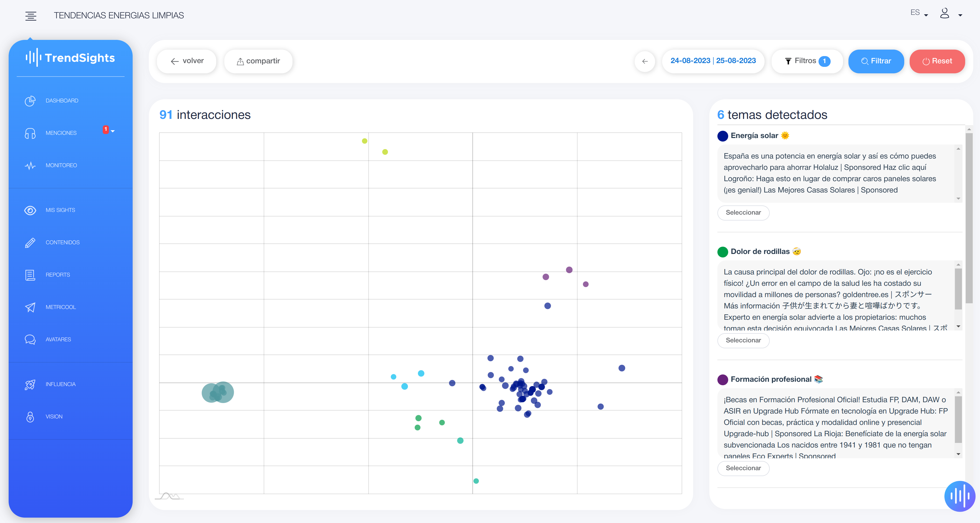The width and height of the screenshot is (980, 523).
Task: Click scrollbar in Dolor de rodillas text box
Action: click(958, 289)
